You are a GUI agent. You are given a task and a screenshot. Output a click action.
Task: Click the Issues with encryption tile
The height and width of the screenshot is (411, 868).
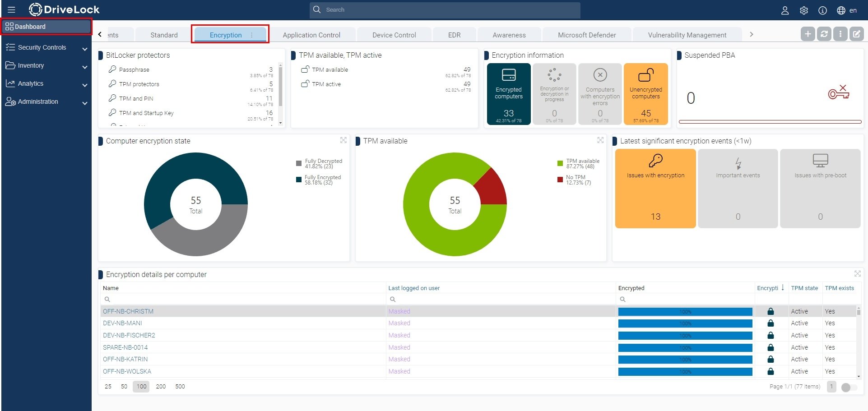click(655, 188)
